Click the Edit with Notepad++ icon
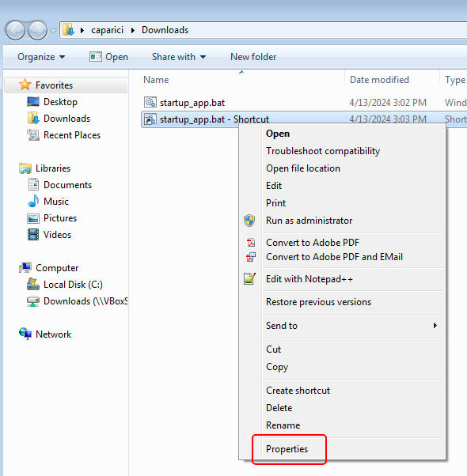467x476 pixels. [x=249, y=278]
